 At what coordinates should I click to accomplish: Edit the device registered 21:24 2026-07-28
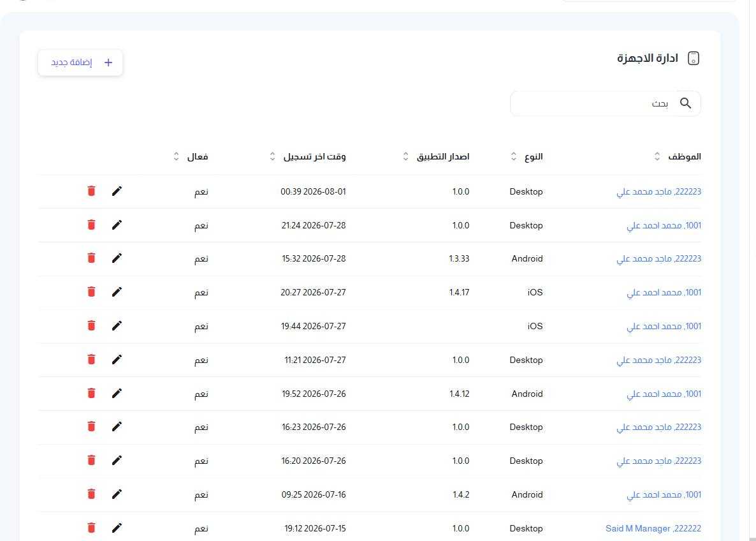117,225
